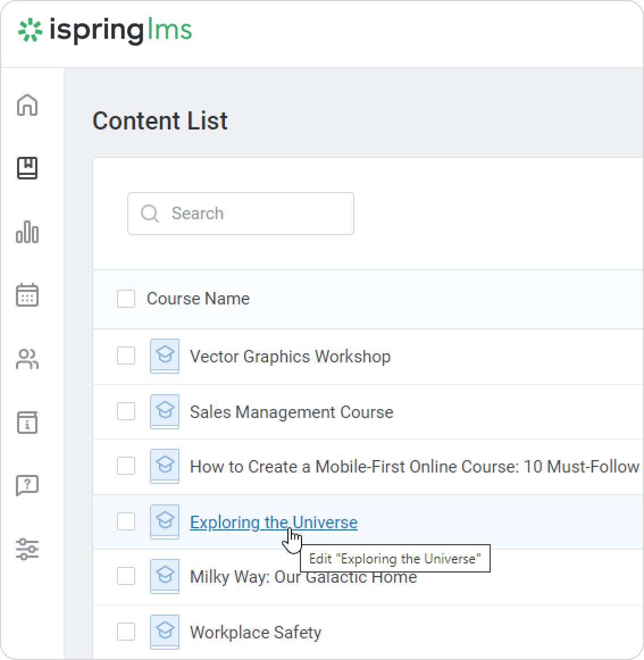Image resolution: width=644 pixels, height=660 pixels.
Task: Check the Vector Graphics Workshop checkbox
Action: (126, 356)
